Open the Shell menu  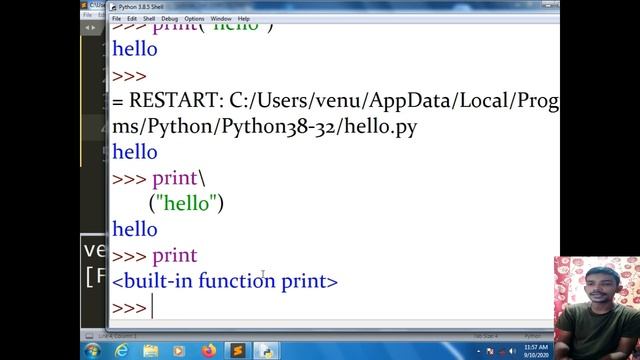coord(149,19)
